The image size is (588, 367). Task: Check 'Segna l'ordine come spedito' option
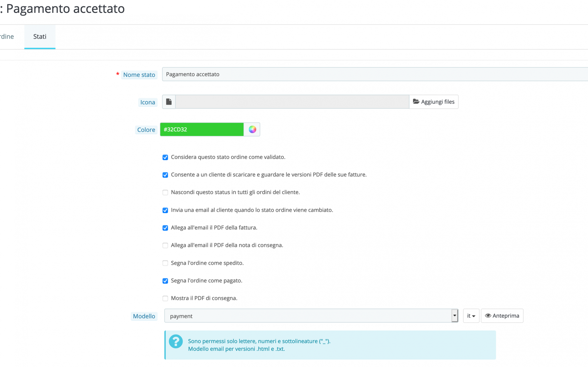click(165, 263)
